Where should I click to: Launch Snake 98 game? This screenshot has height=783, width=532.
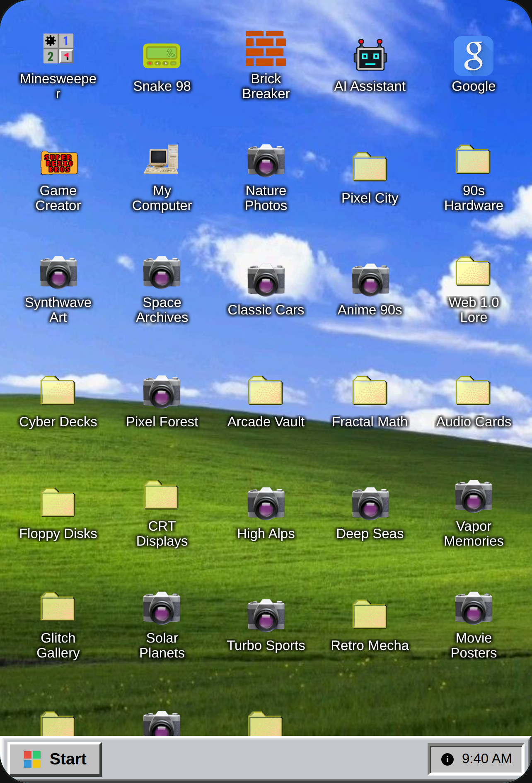coord(162,56)
